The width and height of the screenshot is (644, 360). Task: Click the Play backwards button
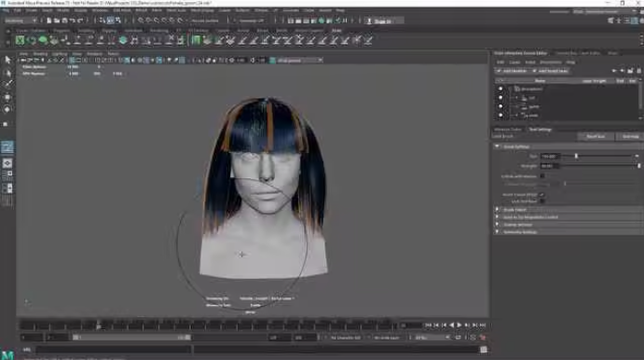tap(452, 325)
